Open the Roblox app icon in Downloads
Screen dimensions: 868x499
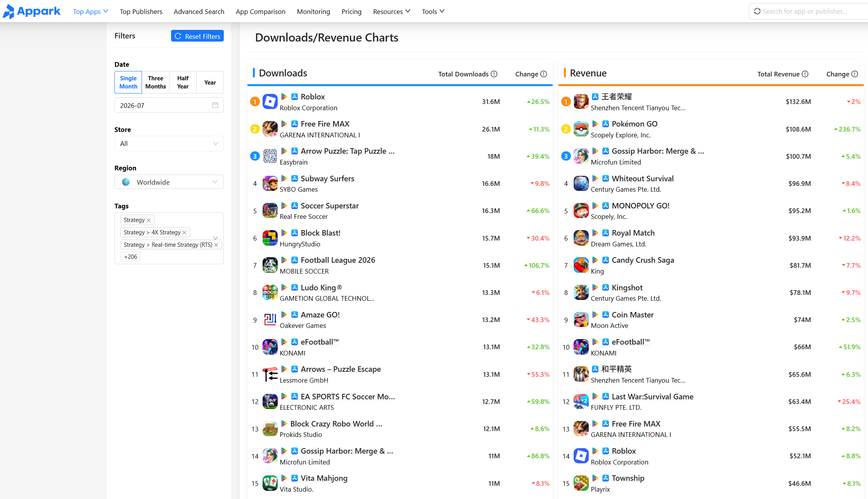tap(270, 102)
